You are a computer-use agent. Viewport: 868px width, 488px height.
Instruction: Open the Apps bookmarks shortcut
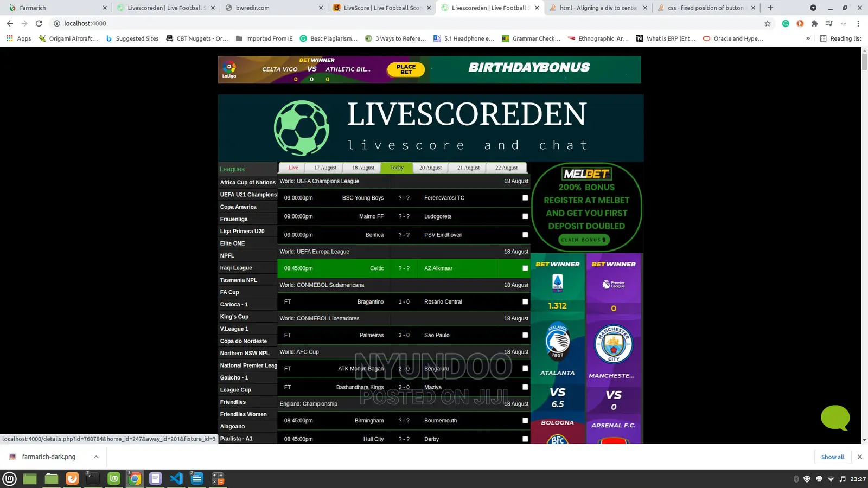(x=19, y=38)
